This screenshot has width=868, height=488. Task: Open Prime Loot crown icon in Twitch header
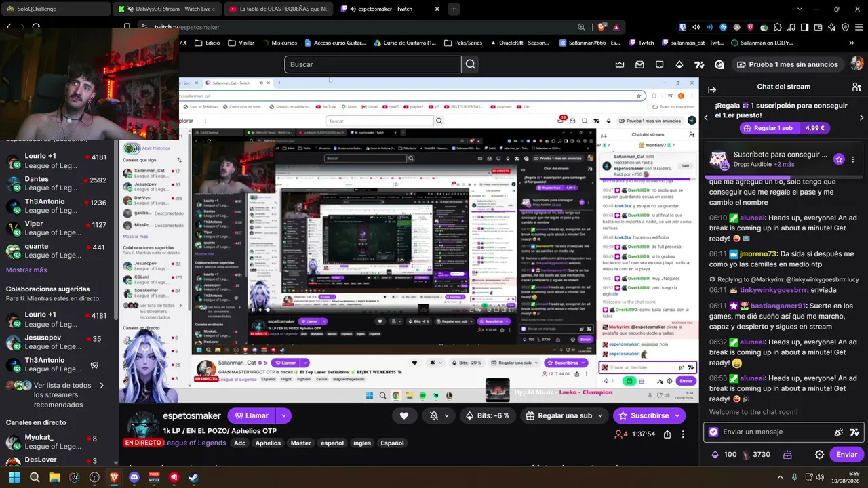coord(620,64)
